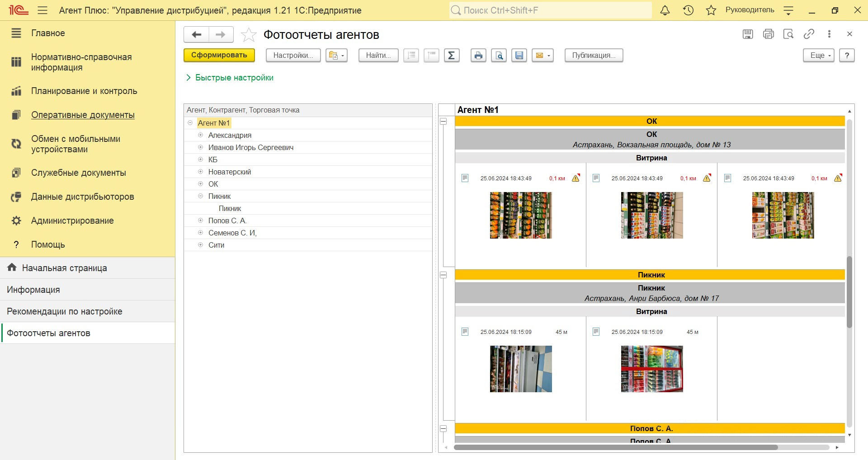Click the report's horizontal scrollbar
Viewport: 868px width, 460px height.
click(x=615, y=447)
